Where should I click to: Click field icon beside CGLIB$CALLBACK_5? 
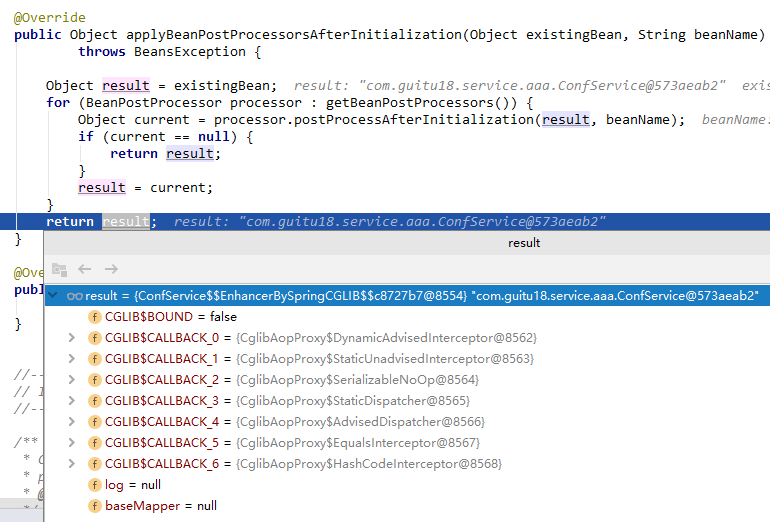click(95, 443)
